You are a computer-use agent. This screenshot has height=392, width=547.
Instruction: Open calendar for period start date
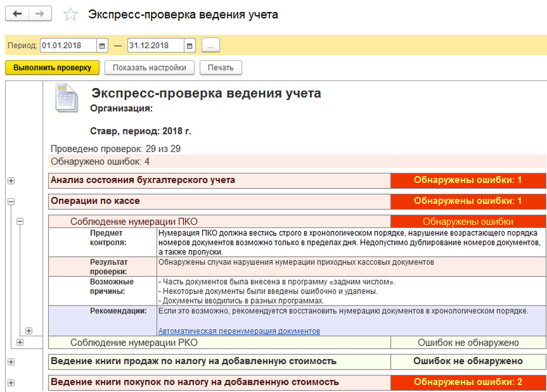pyautogui.click(x=102, y=46)
